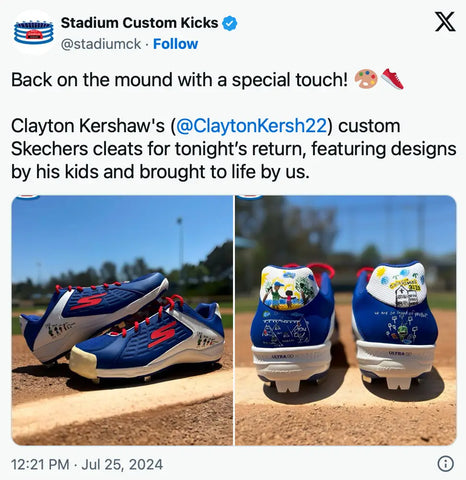
Task: Click the blue verified badge
Action: (x=230, y=23)
